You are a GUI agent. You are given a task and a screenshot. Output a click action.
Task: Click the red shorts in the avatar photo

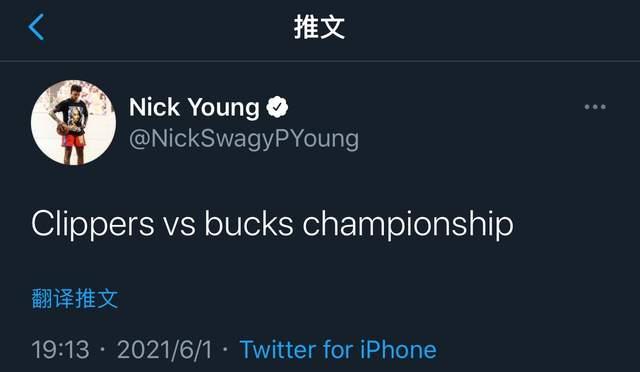pyautogui.click(x=73, y=140)
